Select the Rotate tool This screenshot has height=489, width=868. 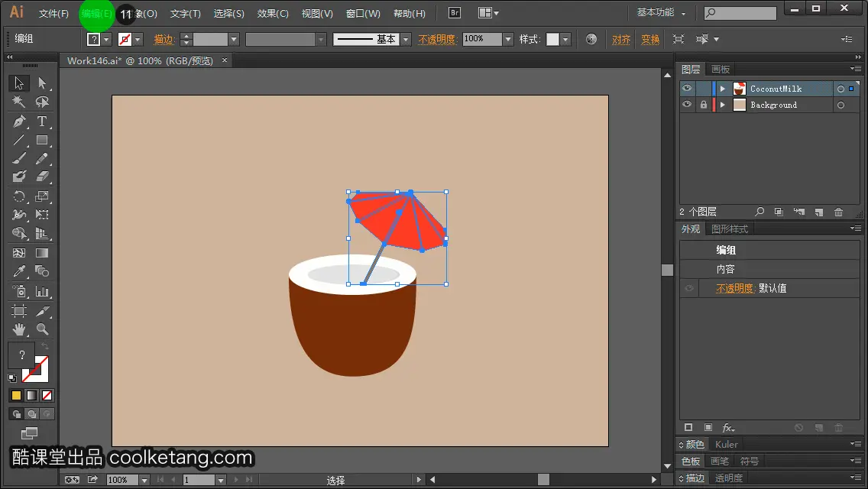[19, 196]
